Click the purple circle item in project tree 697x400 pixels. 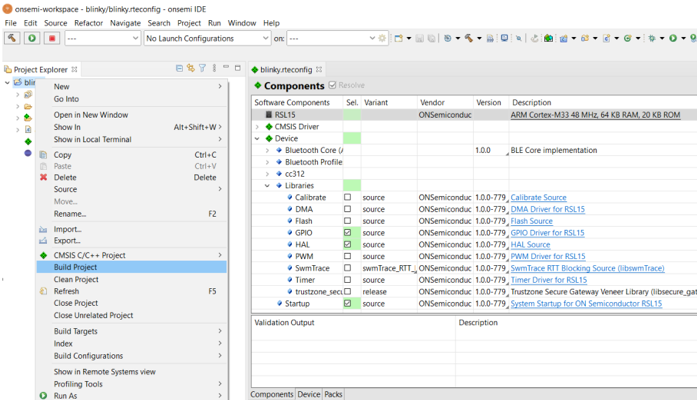tap(28, 153)
